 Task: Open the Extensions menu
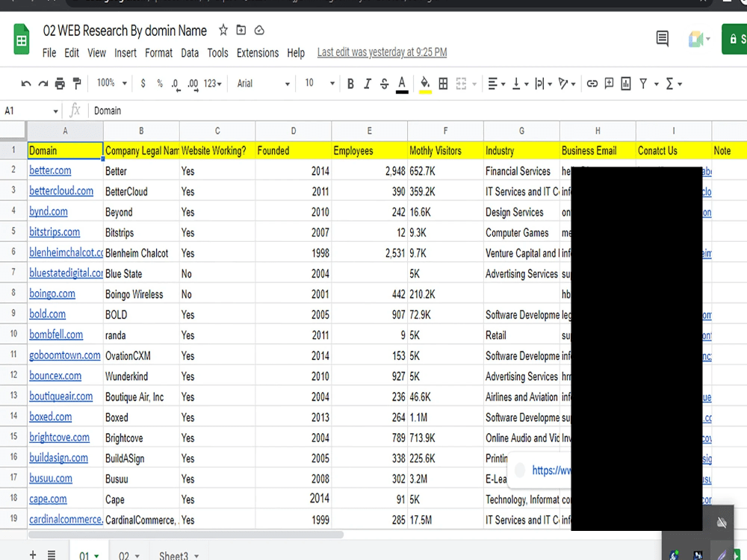pos(258,52)
